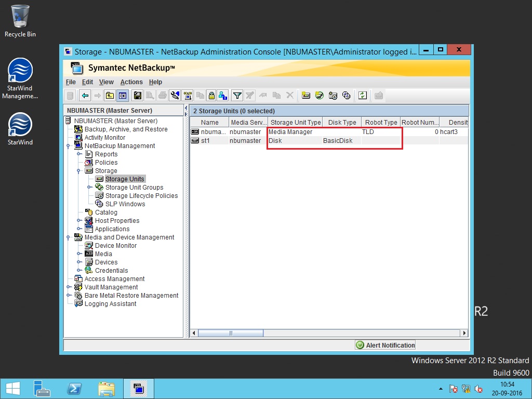This screenshot has width=532, height=399.
Task: Expand the Applications tree node
Action: tap(79, 229)
